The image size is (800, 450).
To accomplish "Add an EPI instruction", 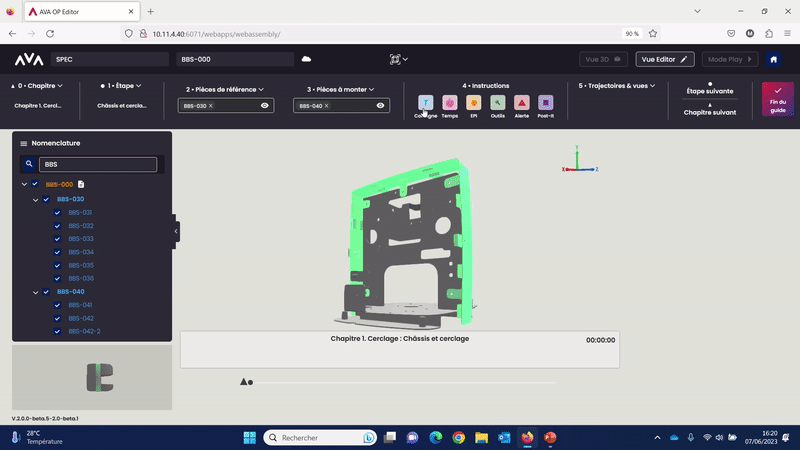I will 473,103.
